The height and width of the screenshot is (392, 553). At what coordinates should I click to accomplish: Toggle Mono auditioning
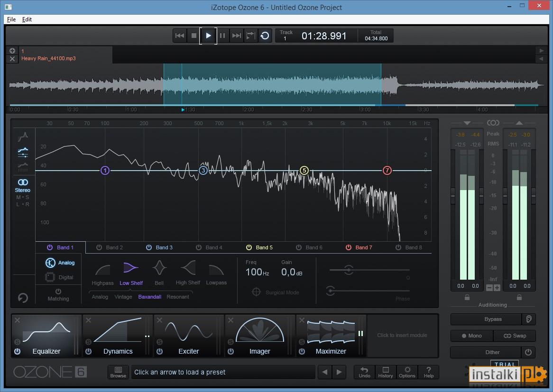pyautogui.click(x=472, y=336)
